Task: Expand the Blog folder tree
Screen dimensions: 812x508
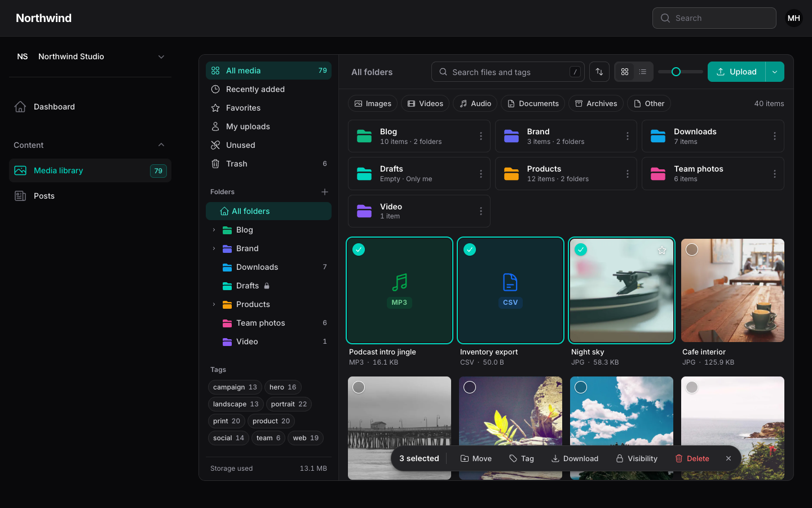Action: 214,230
